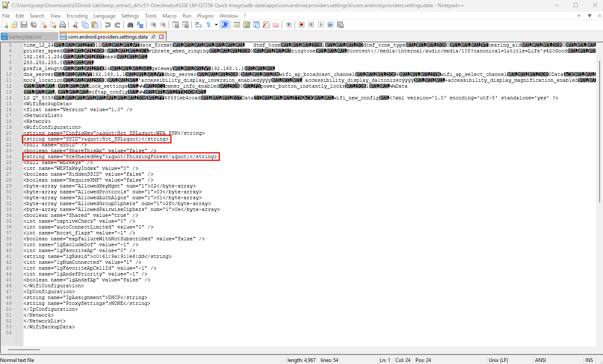
Task: Open the dropdown arrow beside pilcrow icon
Action: 216,25
